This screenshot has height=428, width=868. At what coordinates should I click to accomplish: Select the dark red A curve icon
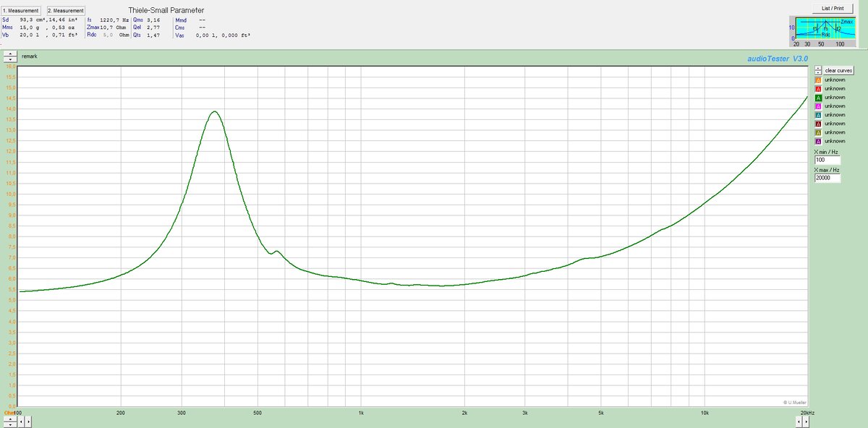(x=818, y=124)
